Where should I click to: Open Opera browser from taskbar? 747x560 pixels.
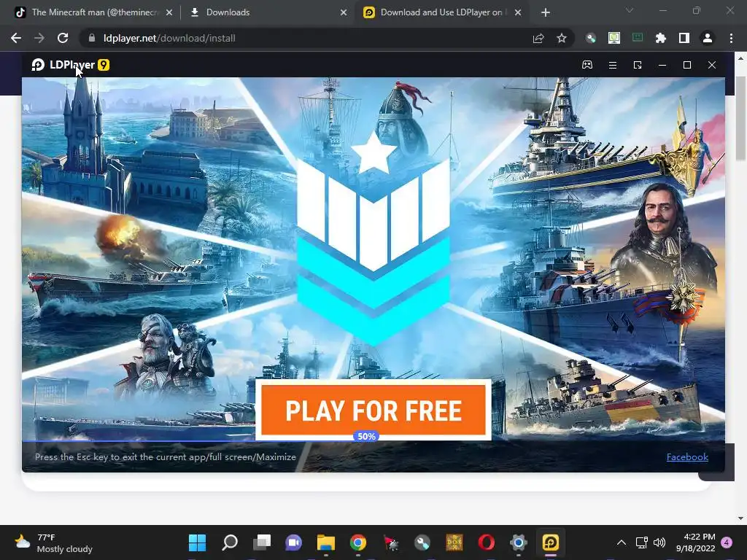coord(487,542)
